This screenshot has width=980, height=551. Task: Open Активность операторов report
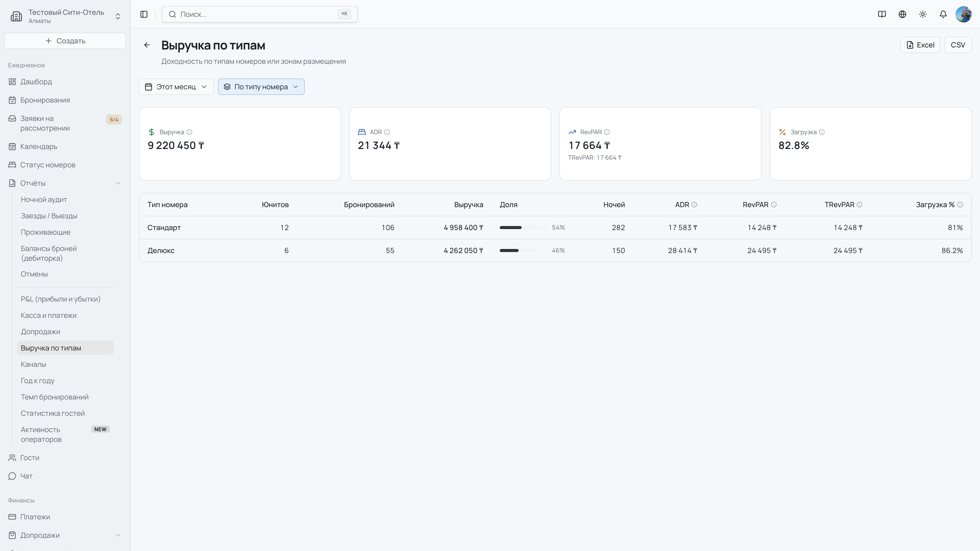coord(65,434)
